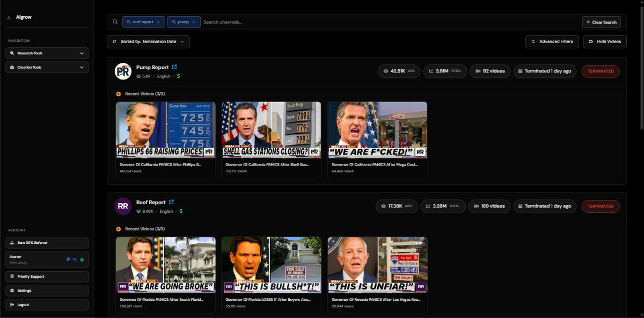Click the Pump Report TERMINATED button

601,71
